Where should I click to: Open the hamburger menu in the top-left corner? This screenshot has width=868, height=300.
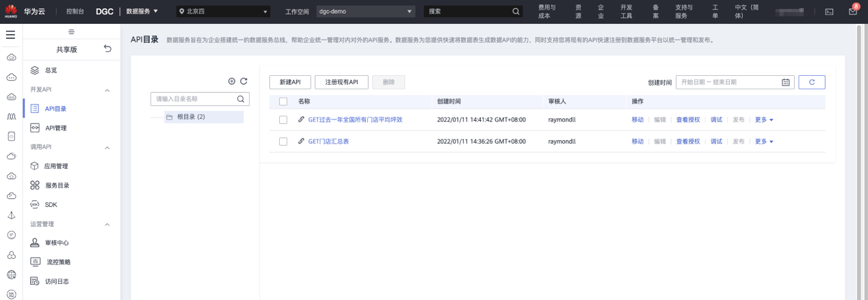click(10, 34)
